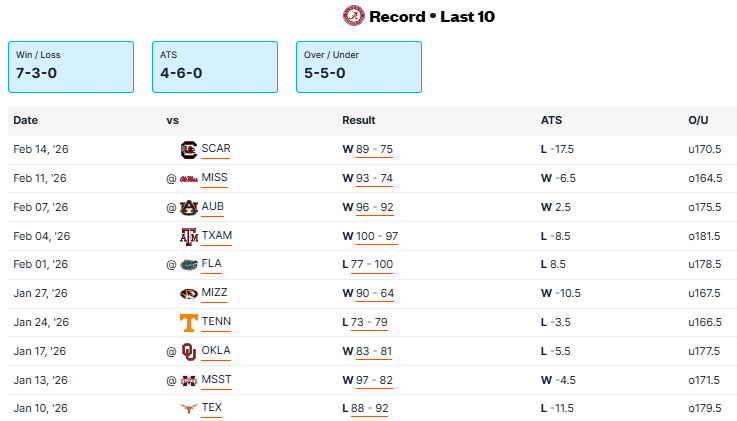Select the Win / Loss 7-3-0 card
The height and width of the screenshot is (421, 737).
click(x=71, y=67)
